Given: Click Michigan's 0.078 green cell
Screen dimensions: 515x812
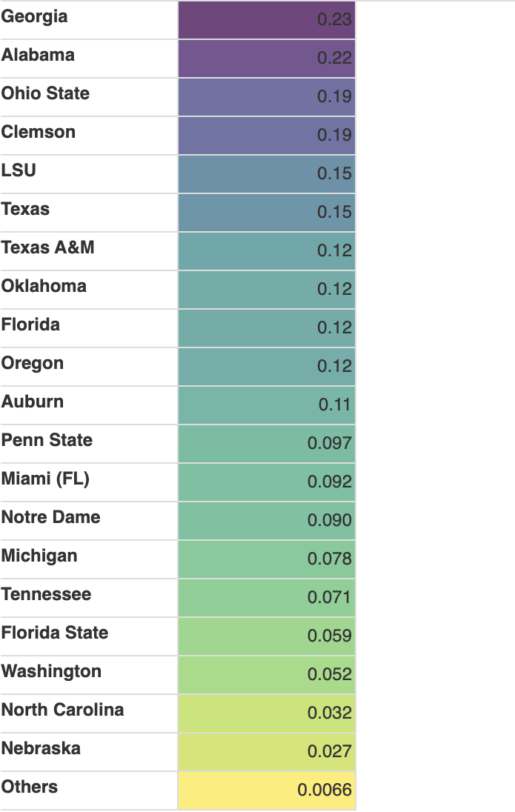Looking at the screenshot, I should [267, 559].
